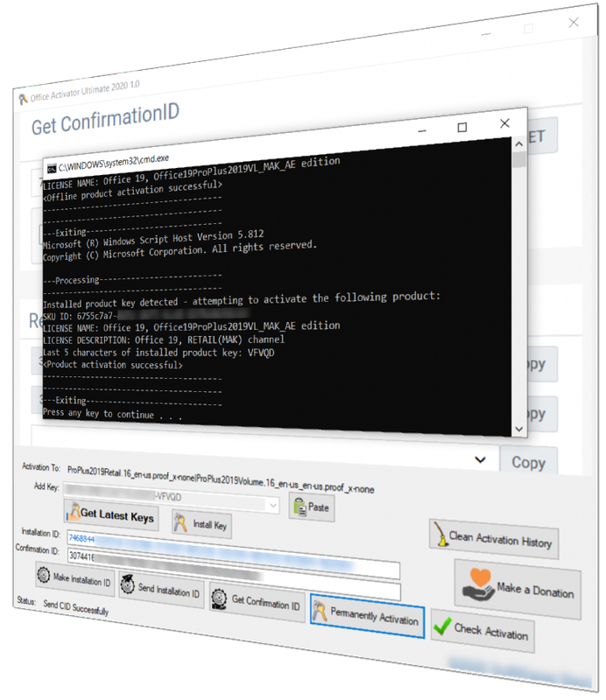Click the Get Latest Keys button
606x700 pixels.
(111, 514)
